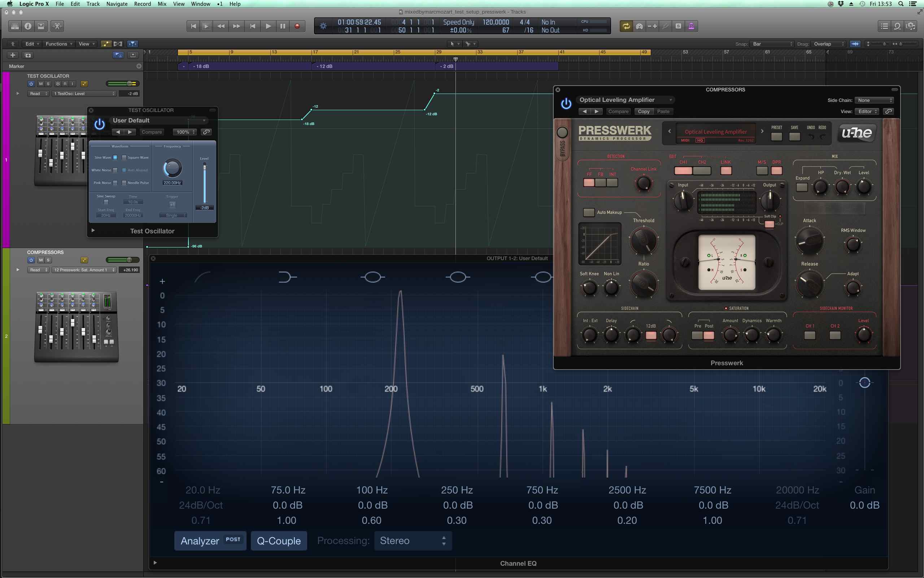Open Optical Leveling Amplifier preset dropdown

tap(626, 100)
